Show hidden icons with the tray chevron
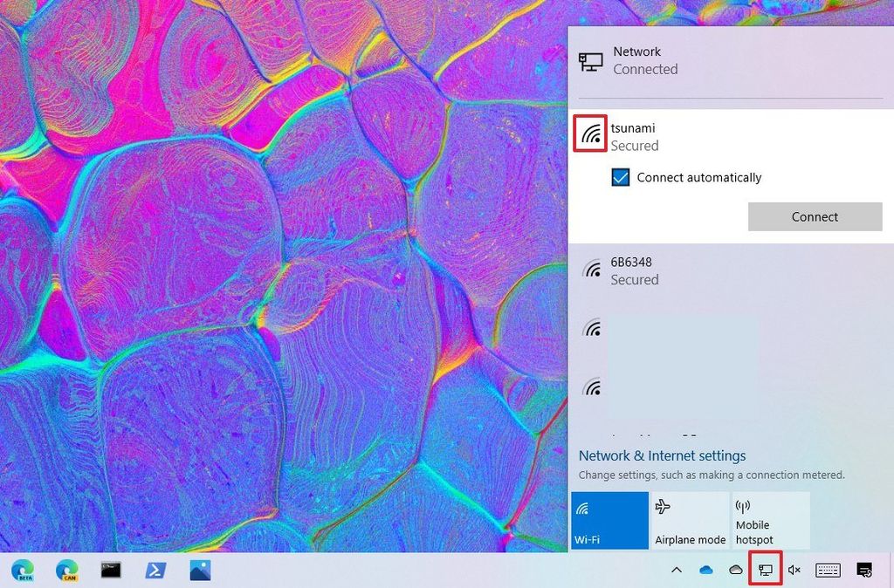This screenshot has width=894, height=588. 677,570
